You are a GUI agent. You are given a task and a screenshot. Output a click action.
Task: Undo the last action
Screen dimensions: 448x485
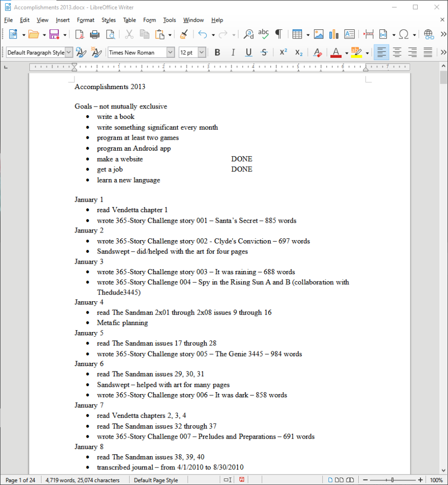pyautogui.click(x=202, y=34)
